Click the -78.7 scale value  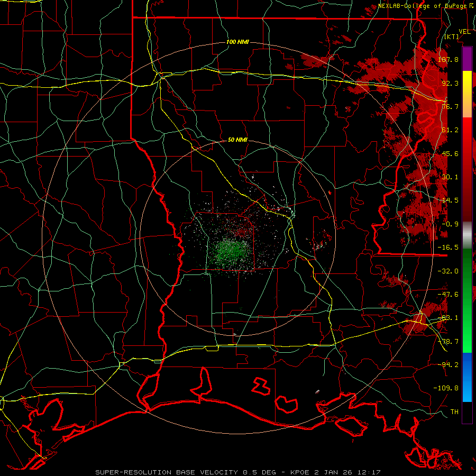(x=448, y=342)
